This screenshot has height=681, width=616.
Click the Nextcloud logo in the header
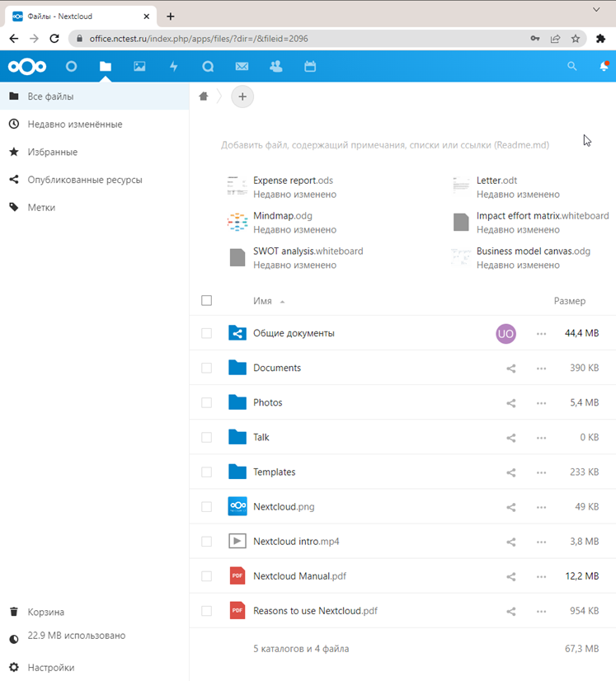pos(27,67)
